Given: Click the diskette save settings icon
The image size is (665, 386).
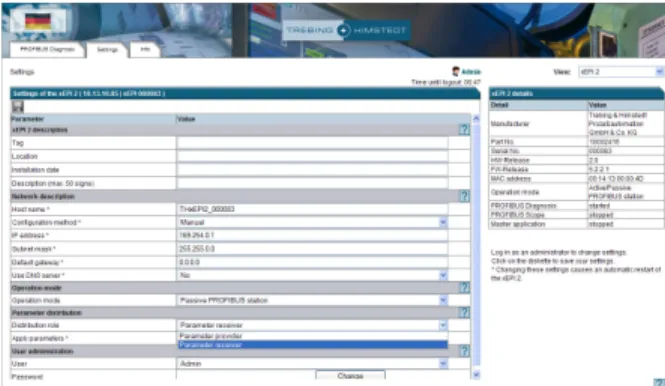Looking at the screenshot, I should click(x=18, y=107).
